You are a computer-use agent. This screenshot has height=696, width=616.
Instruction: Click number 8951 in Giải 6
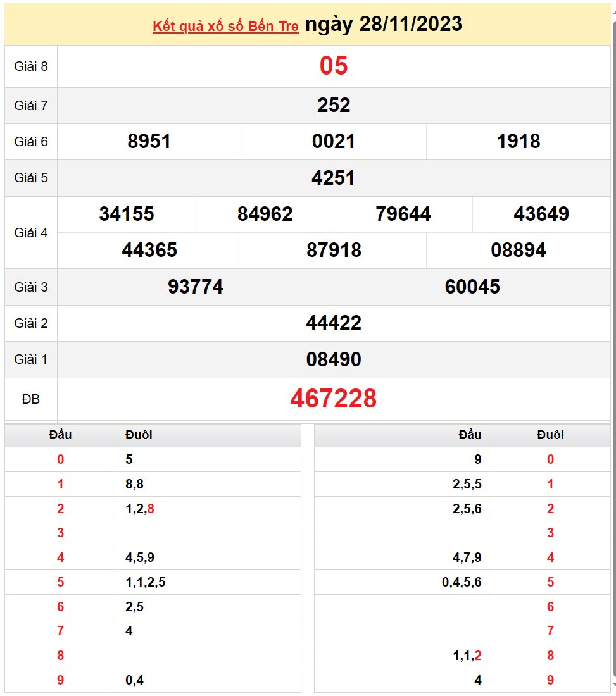149,142
